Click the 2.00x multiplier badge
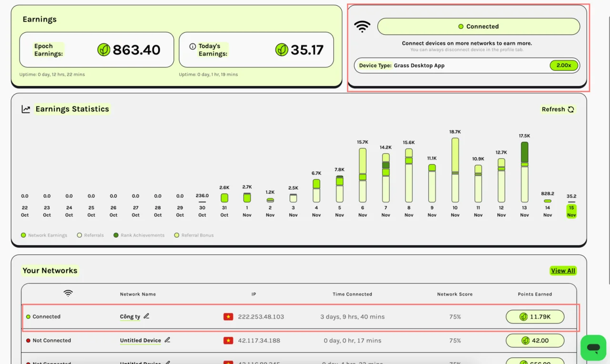Image resolution: width=610 pixels, height=364 pixels. pos(564,66)
